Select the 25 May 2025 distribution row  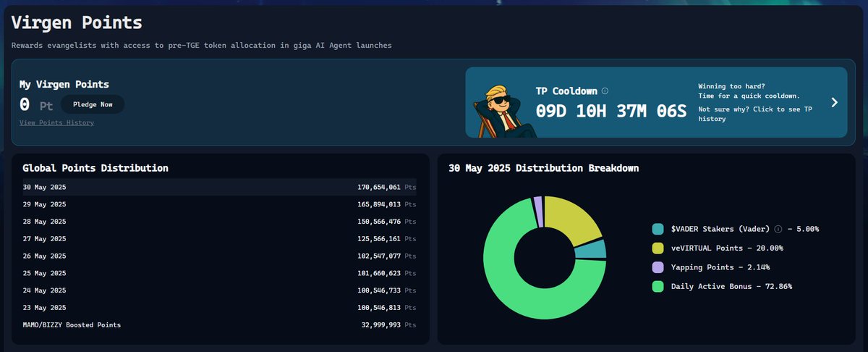click(220, 273)
